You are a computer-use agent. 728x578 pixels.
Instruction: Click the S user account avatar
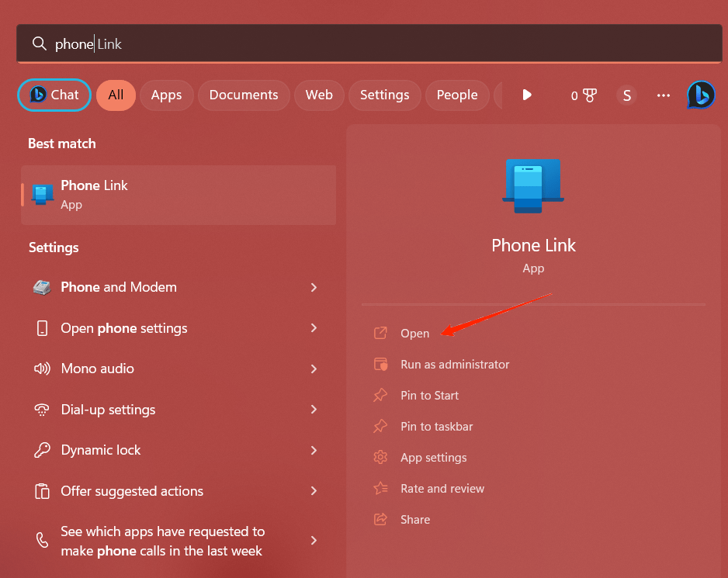627,95
